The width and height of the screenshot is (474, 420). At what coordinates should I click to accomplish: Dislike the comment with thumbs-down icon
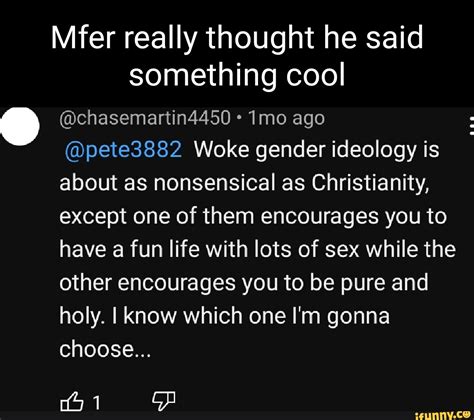pos(164,401)
